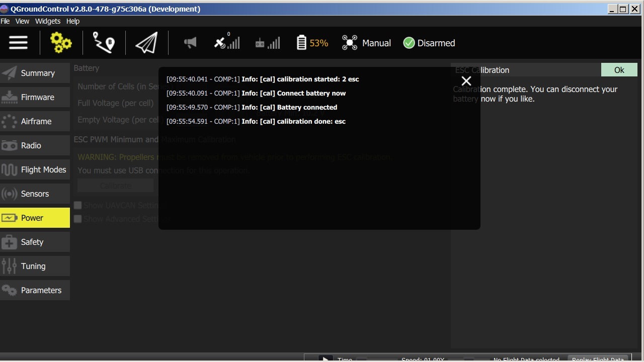The height and width of the screenshot is (362, 644).
Task: Check the GPS status indicator
Action: tap(226, 43)
